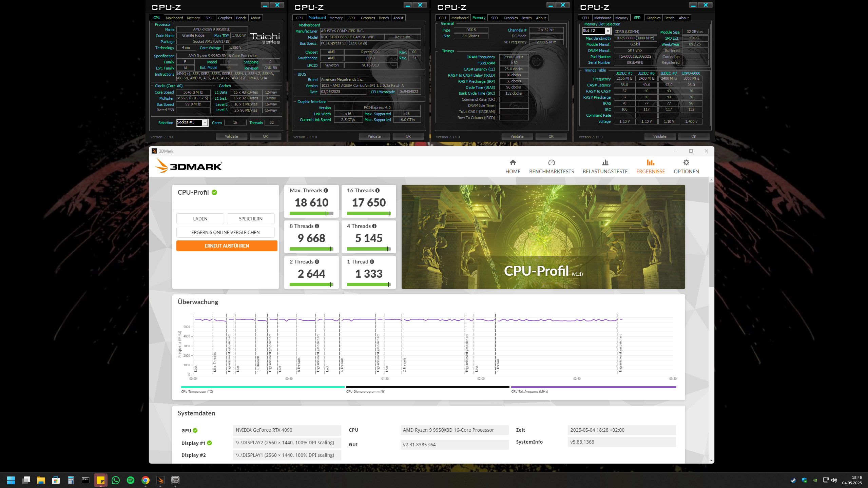
Task: Click 5 145 score for 4 Threads
Action: [x=369, y=238]
